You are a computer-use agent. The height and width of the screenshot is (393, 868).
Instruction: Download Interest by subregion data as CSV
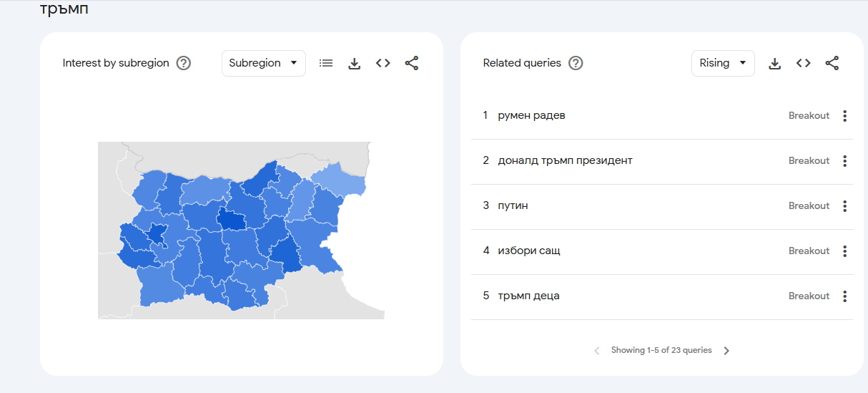pos(354,63)
